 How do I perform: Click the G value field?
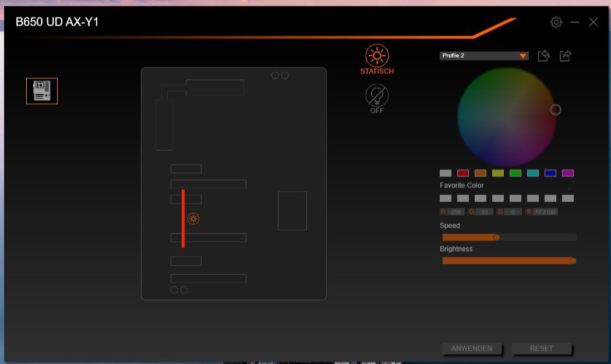coord(485,212)
